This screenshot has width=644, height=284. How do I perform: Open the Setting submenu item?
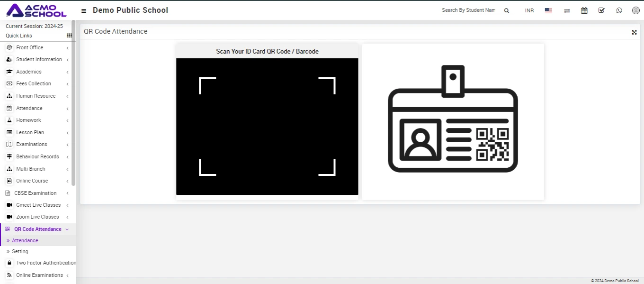(x=20, y=252)
